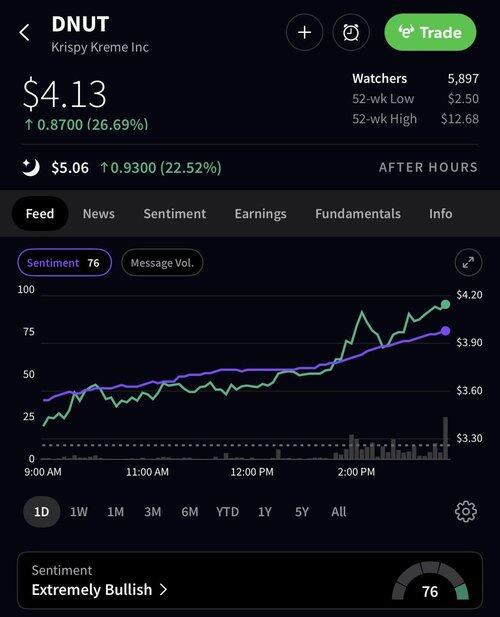
Task: Go back using the left arrow
Action: 24,32
